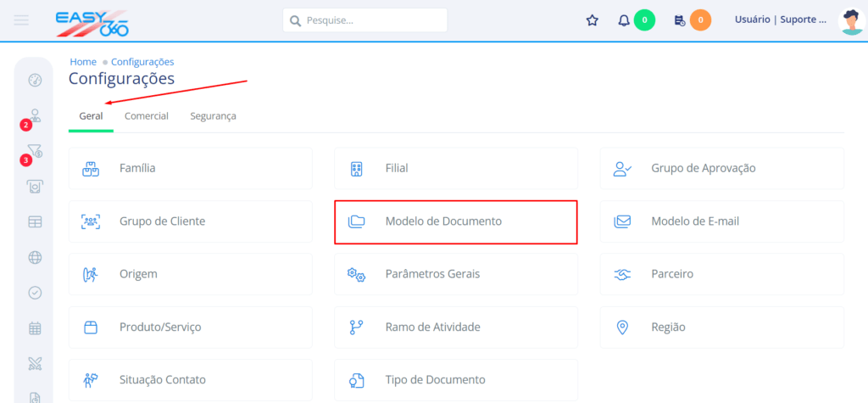Open the Modelo de E-mail card

[x=722, y=221]
